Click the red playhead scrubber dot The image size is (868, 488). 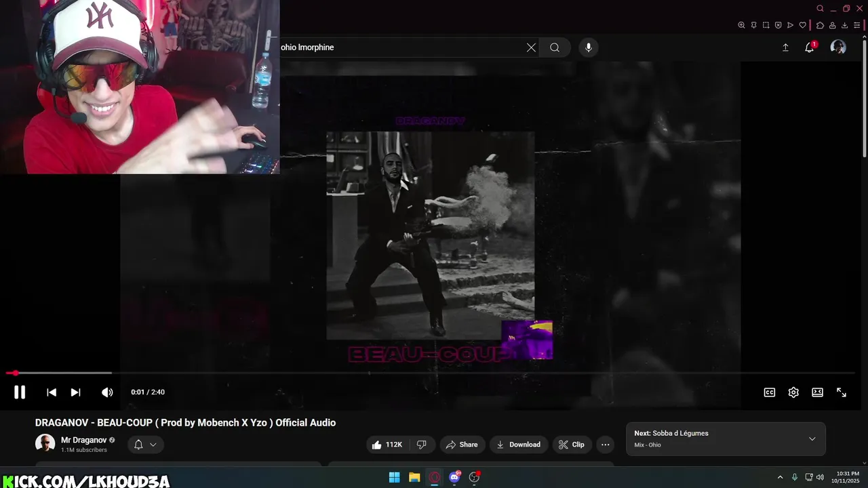click(15, 373)
